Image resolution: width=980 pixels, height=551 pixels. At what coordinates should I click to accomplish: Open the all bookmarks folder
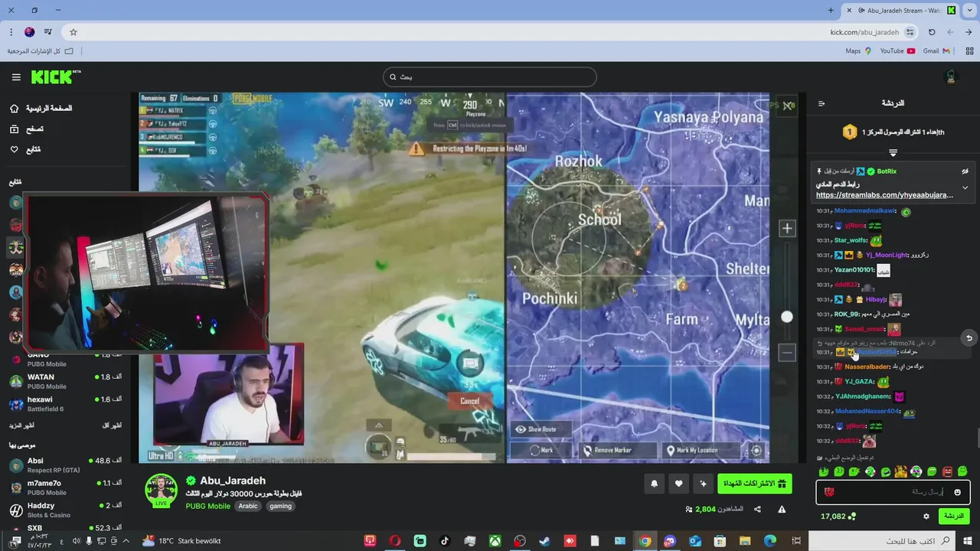41,51
